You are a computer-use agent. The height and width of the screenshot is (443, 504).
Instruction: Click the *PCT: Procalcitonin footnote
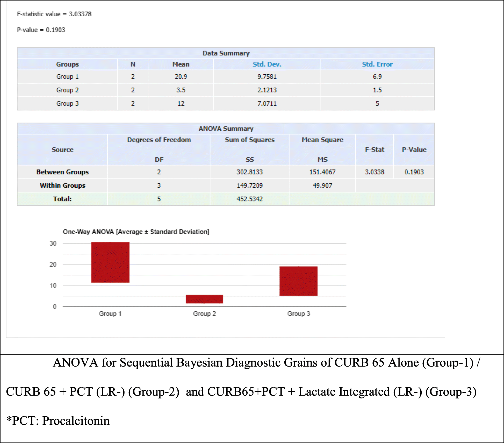coord(58,421)
